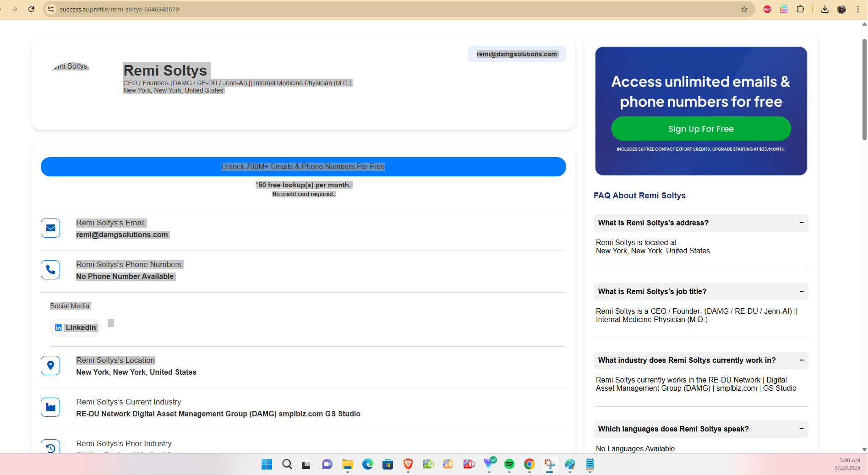
Task: Click the 'Social Media' label
Action: (x=70, y=306)
